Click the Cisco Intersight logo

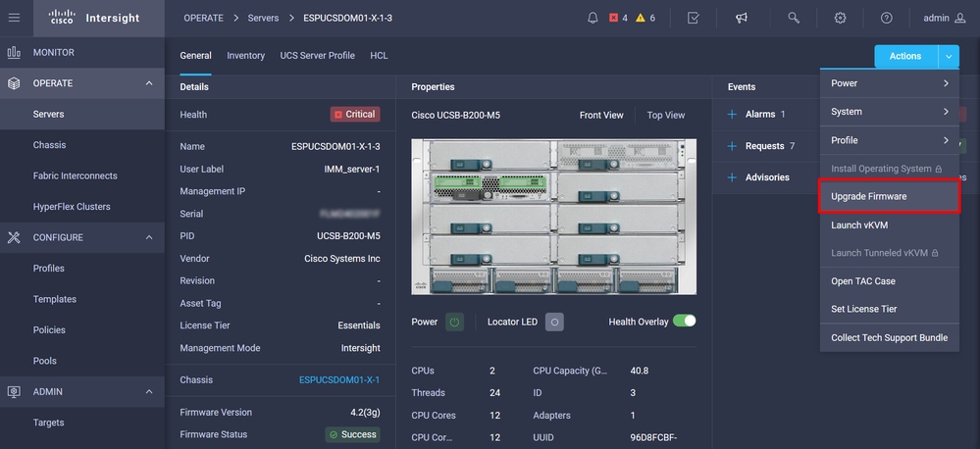tap(94, 18)
